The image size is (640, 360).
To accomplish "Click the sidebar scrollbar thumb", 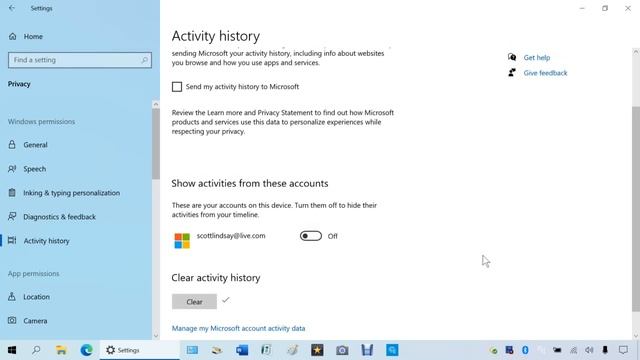I will click(x=156, y=144).
